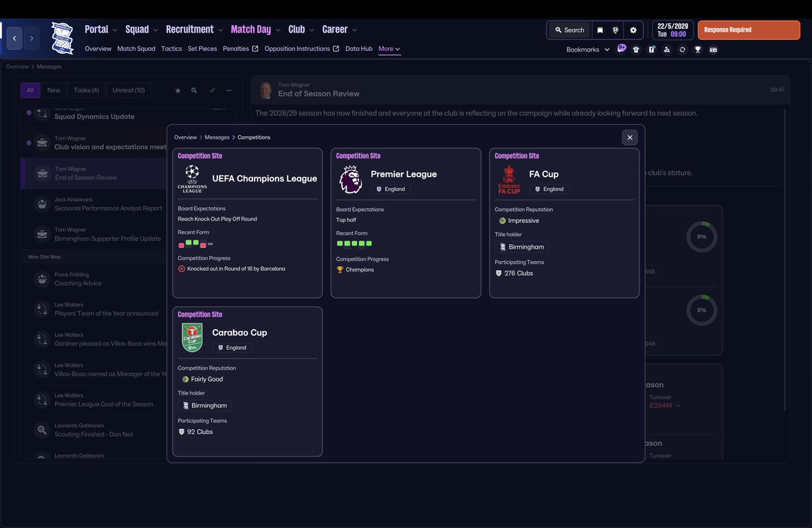Open the world globe icon
The width and height of the screenshot is (812, 528).
(615, 30)
